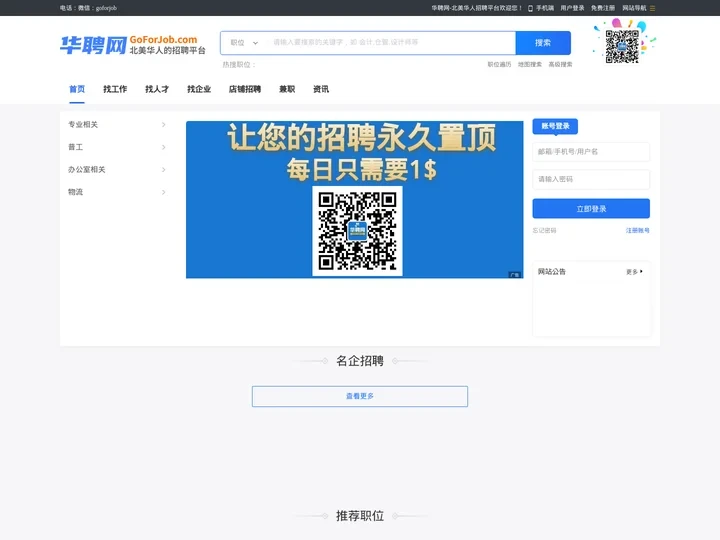Focus the job keyword search field
This screenshot has width=720, height=540.
click(390, 43)
